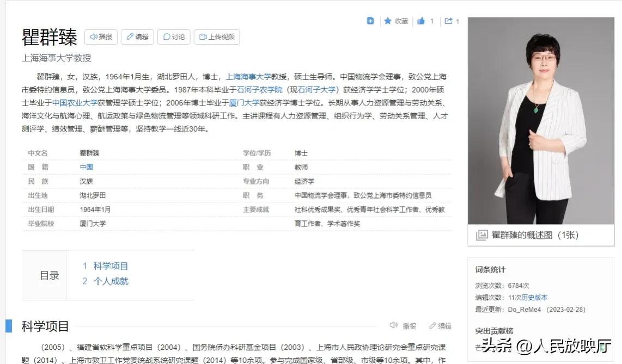Open the 上海海事大学 link
Image resolution: width=622 pixels, height=364 pixels.
point(247,77)
